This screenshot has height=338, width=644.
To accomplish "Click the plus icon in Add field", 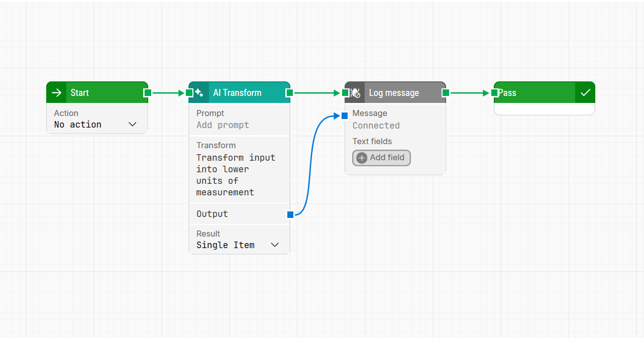I will pos(362,158).
